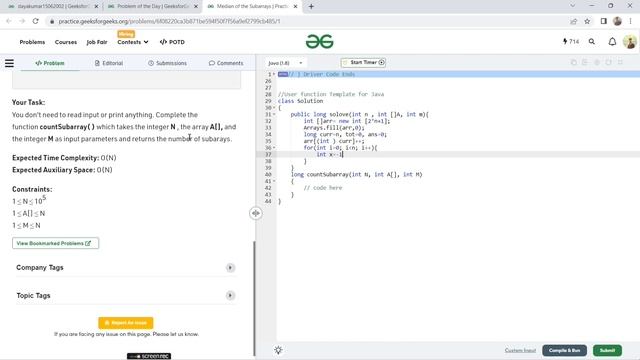Close the Problem of the Day tab

point(196,7)
